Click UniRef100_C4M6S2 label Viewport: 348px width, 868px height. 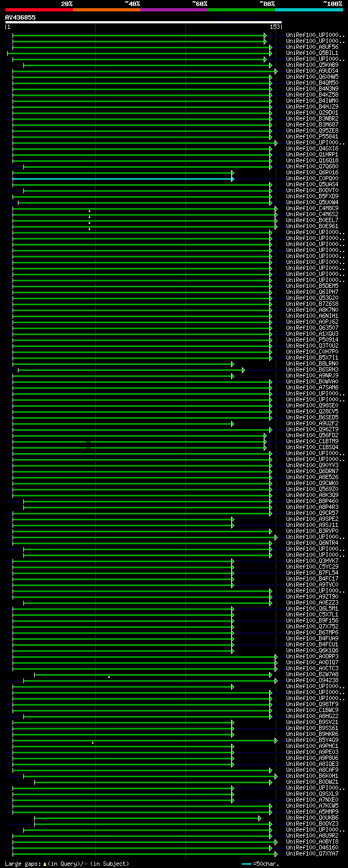312,215
